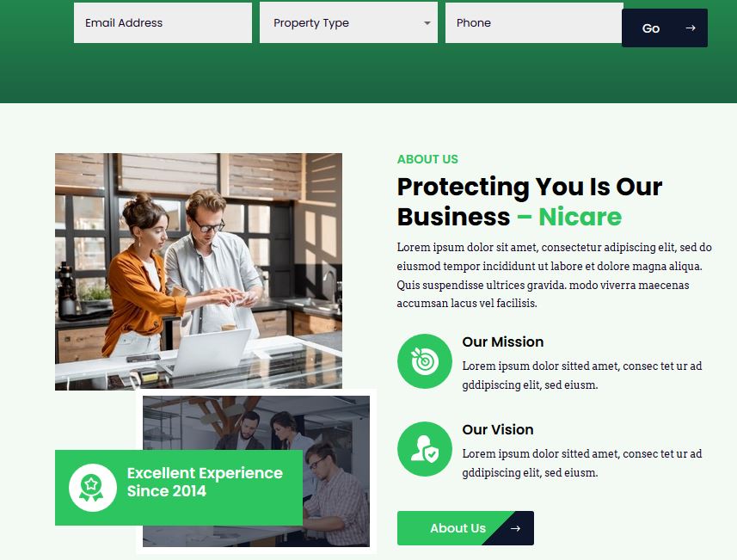The width and height of the screenshot is (737, 560).
Task: Click the Our Vision heading
Action: point(498,430)
